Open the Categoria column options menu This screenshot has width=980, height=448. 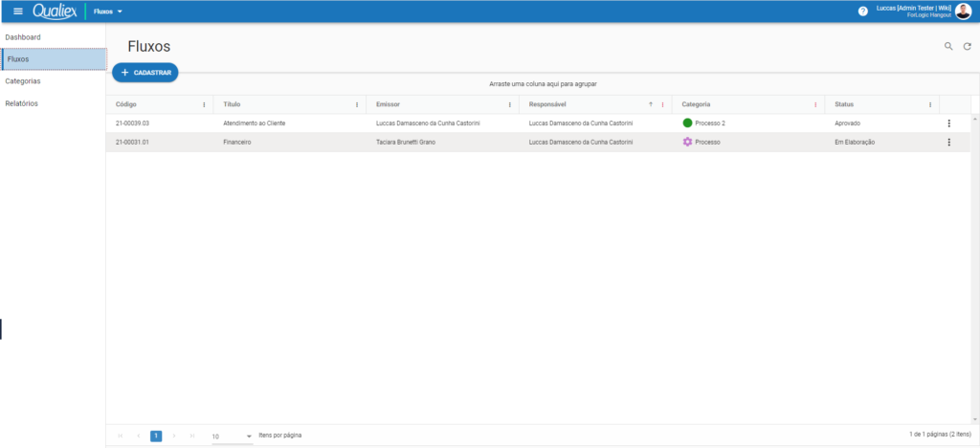[x=815, y=105]
